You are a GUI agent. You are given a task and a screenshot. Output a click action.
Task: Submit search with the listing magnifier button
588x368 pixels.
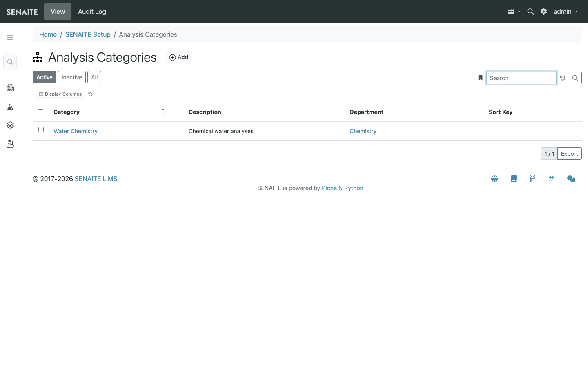(575, 78)
